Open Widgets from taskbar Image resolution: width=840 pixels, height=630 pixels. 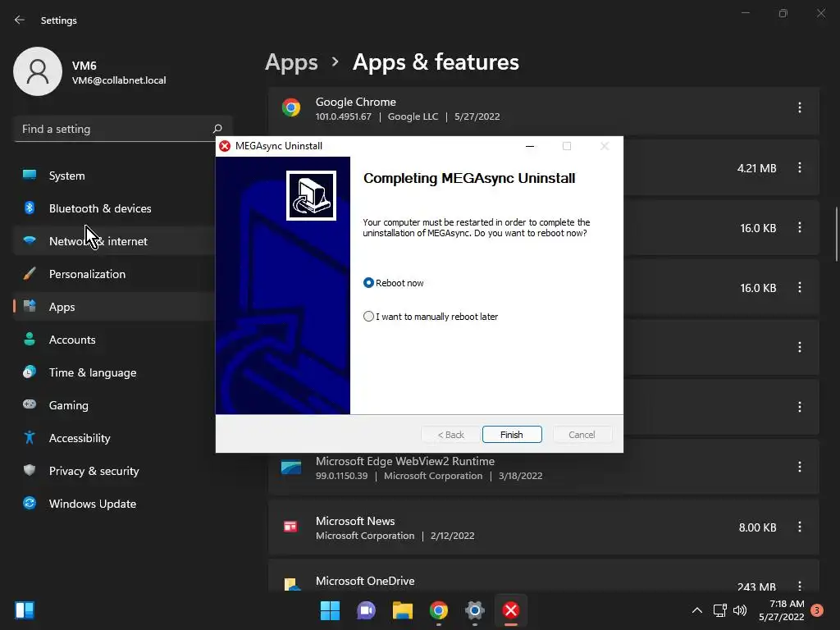(25, 610)
